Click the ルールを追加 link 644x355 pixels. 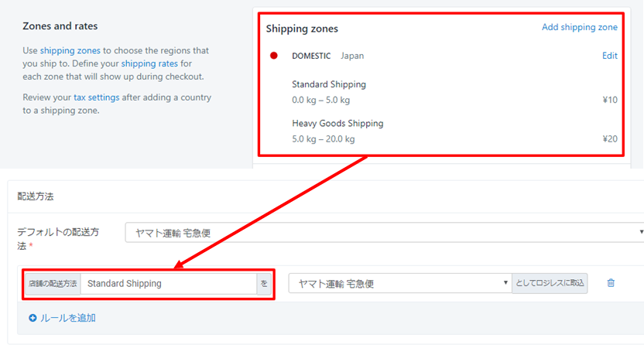pos(68,318)
